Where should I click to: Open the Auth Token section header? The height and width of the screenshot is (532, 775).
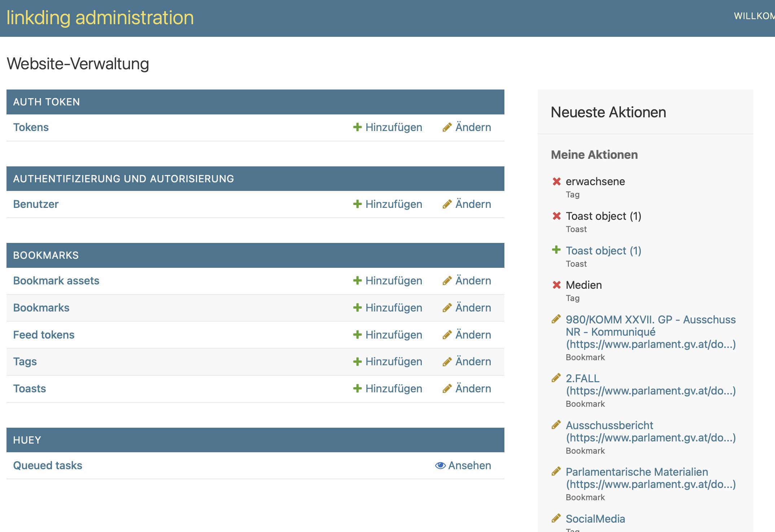click(47, 102)
